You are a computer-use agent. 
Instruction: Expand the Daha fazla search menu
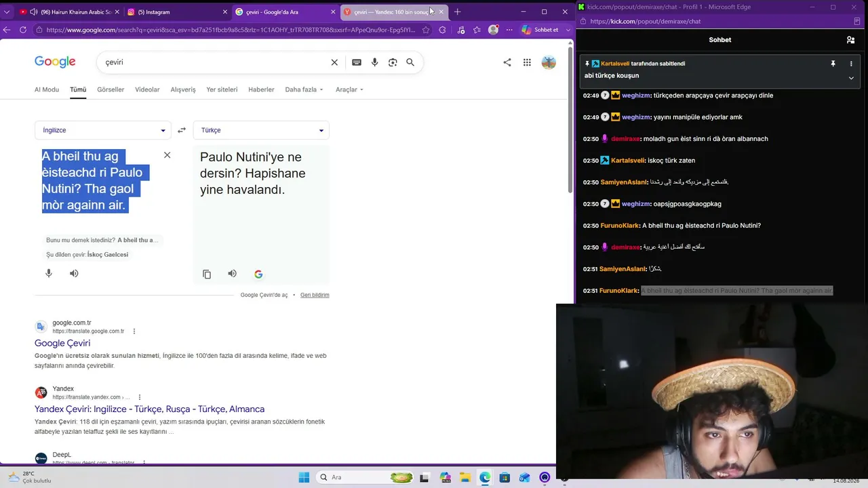point(304,89)
